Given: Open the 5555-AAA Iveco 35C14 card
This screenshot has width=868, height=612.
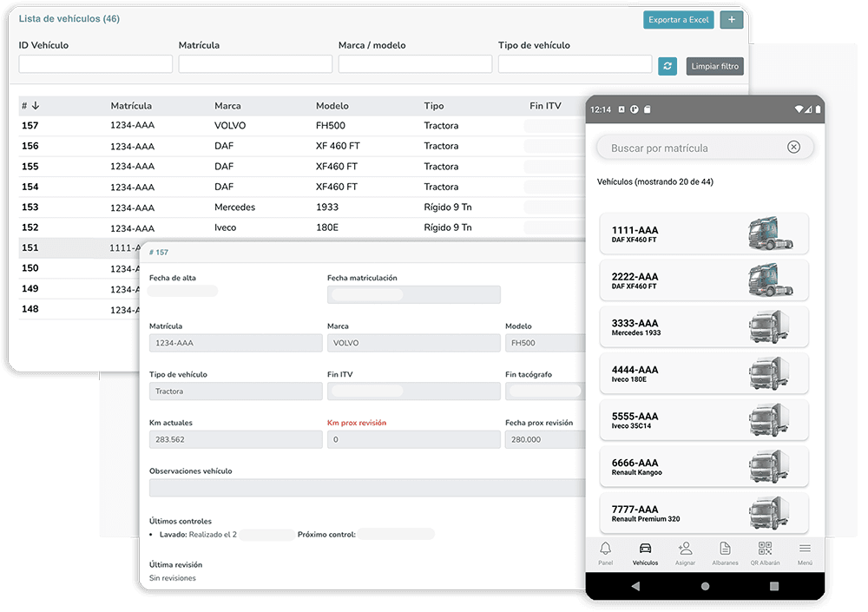Looking at the screenshot, I should click(704, 420).
